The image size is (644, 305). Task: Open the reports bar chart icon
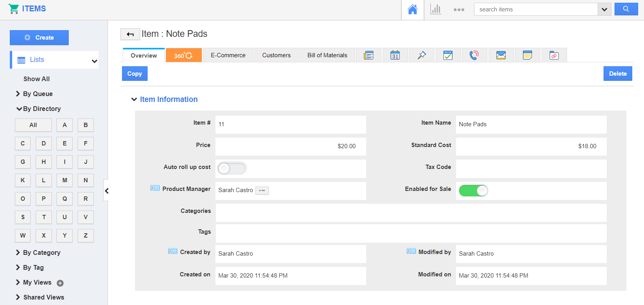436,9
